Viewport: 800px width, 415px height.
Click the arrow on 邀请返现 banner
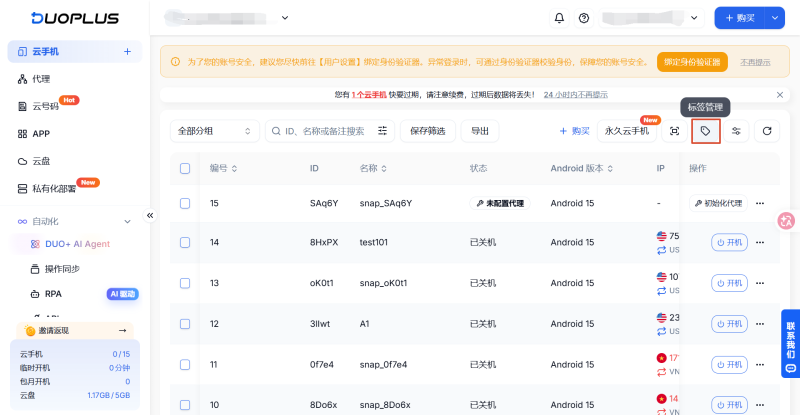tap(122, 331)
